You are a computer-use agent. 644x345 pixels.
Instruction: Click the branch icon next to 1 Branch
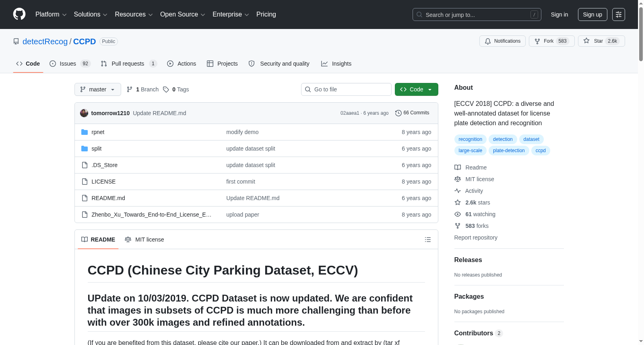pyautogui.click(x=130, y=89)
